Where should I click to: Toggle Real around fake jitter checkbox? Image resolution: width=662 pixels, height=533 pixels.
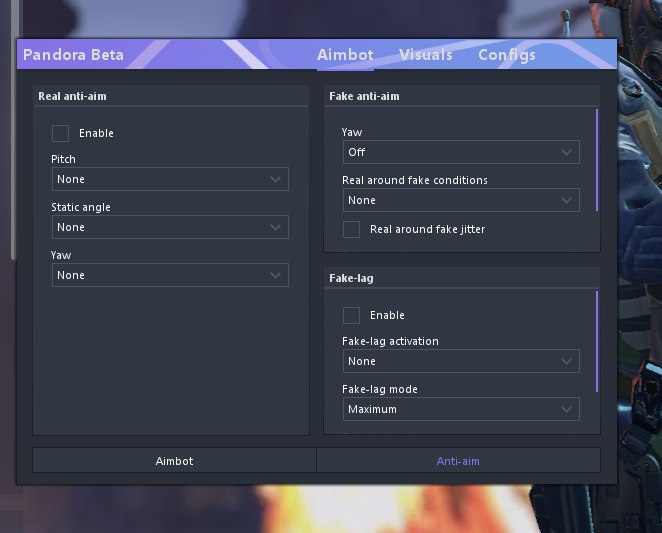[351, 229]
